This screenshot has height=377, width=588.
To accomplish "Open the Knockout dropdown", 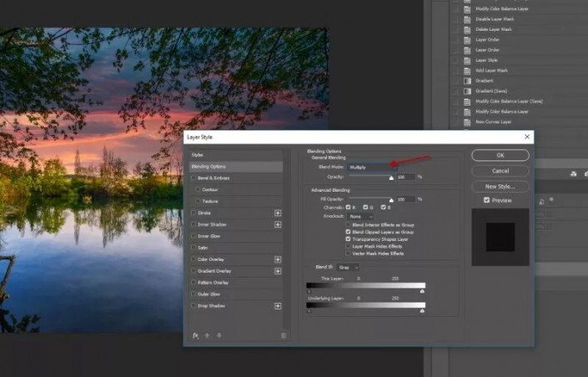I will pyautogui.click(x=360, y=217).
